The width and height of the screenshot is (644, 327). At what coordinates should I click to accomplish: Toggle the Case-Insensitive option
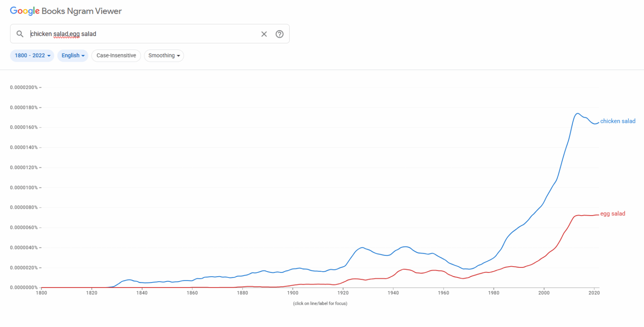coord(116,55)
